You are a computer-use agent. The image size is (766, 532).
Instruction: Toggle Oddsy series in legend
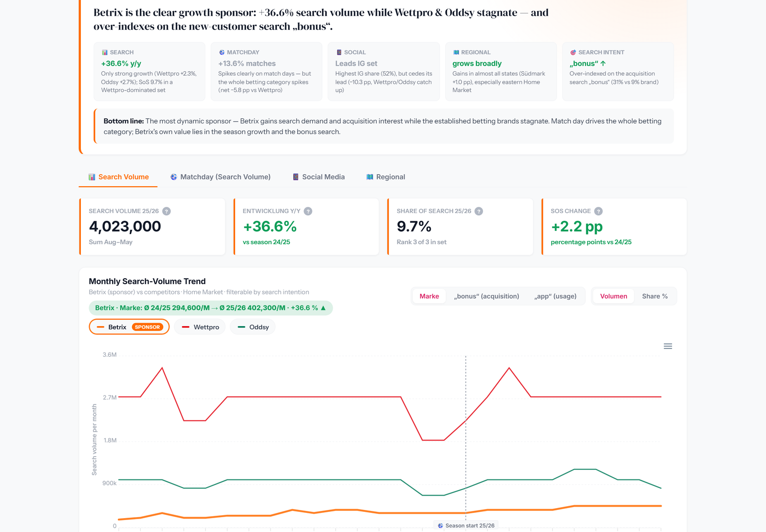point(253,327)
